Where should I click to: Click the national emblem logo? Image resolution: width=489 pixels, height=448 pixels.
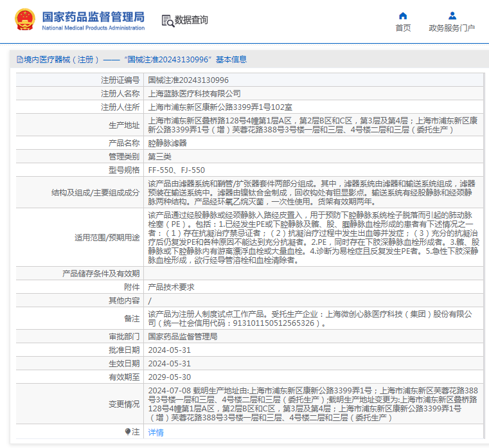tap(25, 19)
